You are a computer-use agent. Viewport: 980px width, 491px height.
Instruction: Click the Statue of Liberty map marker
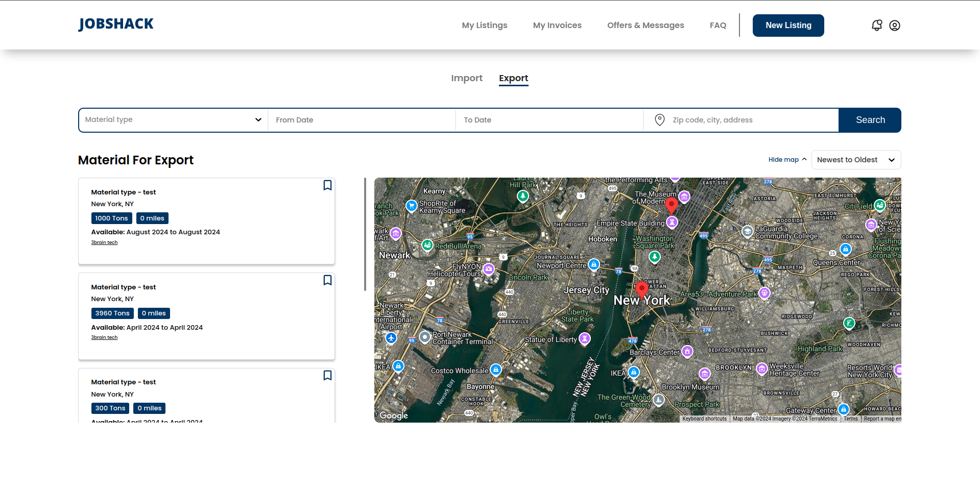tap(585, 338)
